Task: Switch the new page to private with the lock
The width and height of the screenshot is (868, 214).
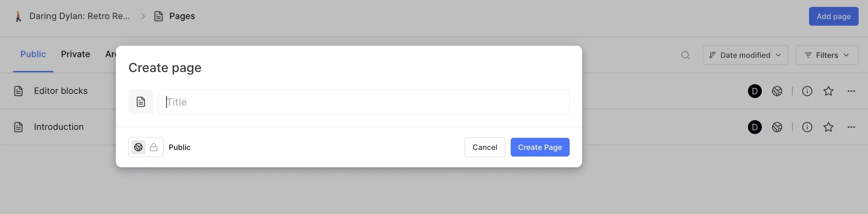Action: click(x=154, y=147)
